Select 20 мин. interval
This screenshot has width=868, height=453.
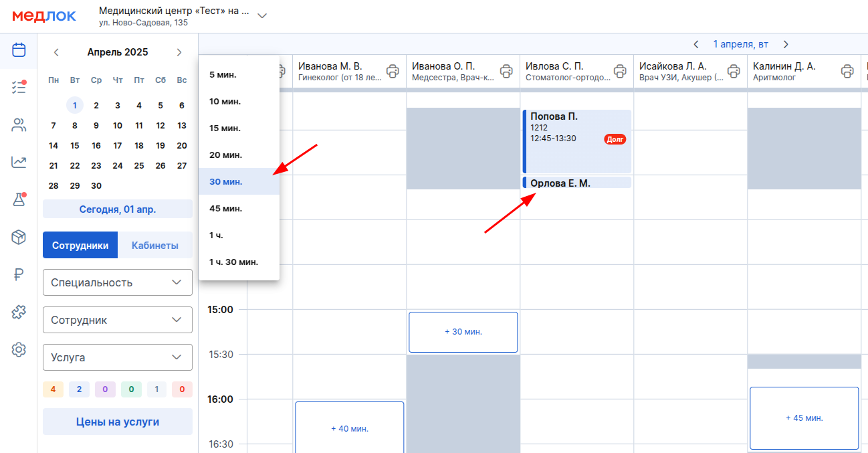[x=239, y=155]
